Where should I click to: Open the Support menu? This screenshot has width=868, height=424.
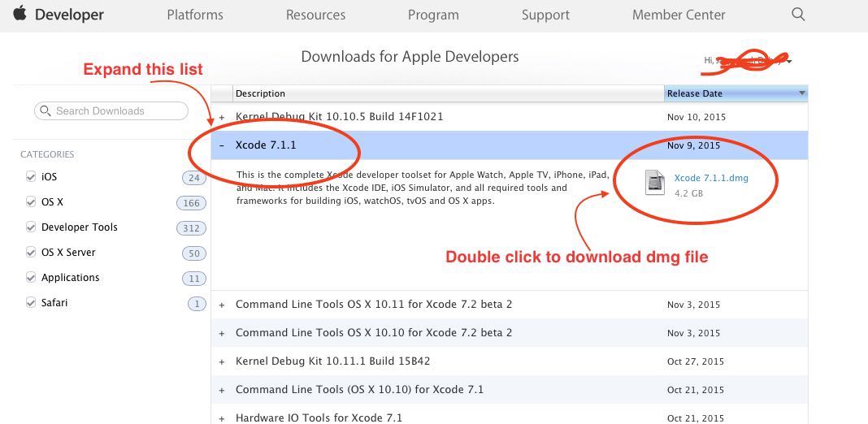tap(545, 15)
